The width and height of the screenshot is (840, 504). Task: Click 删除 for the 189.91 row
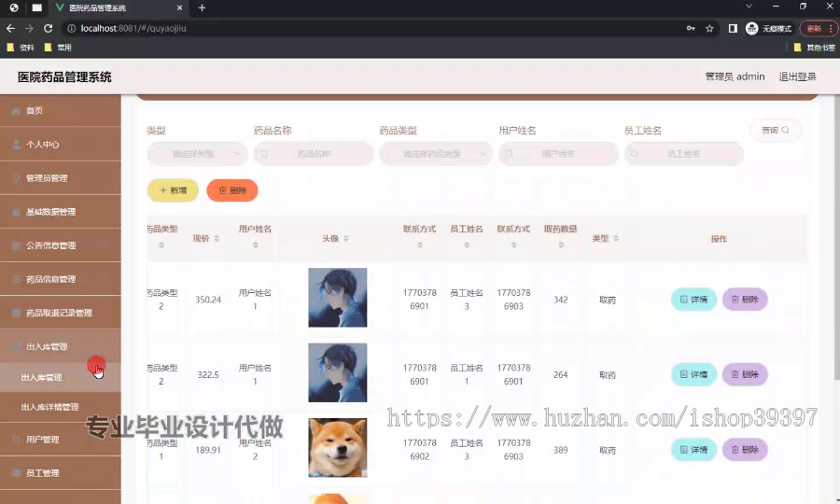pos(745,449)
